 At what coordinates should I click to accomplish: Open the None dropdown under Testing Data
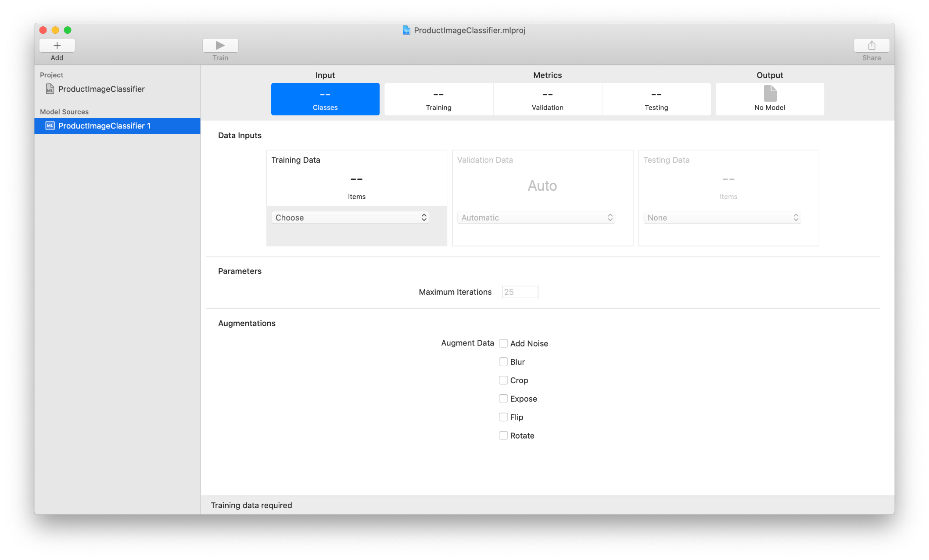pos(722,217)
